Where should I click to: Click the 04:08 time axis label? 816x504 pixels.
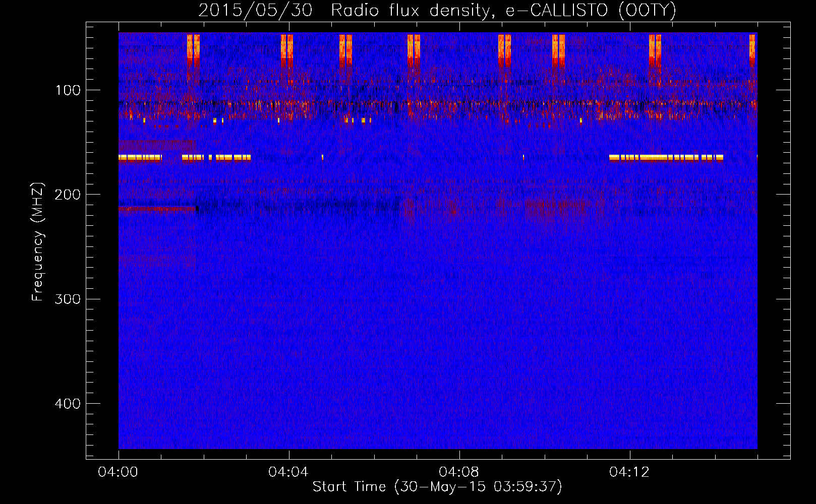coord(459,472)
